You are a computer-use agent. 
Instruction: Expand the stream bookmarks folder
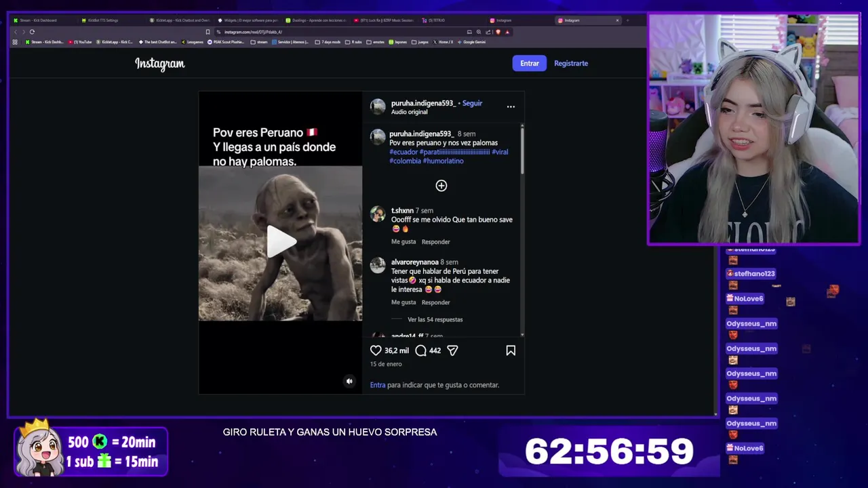(259, 42)
